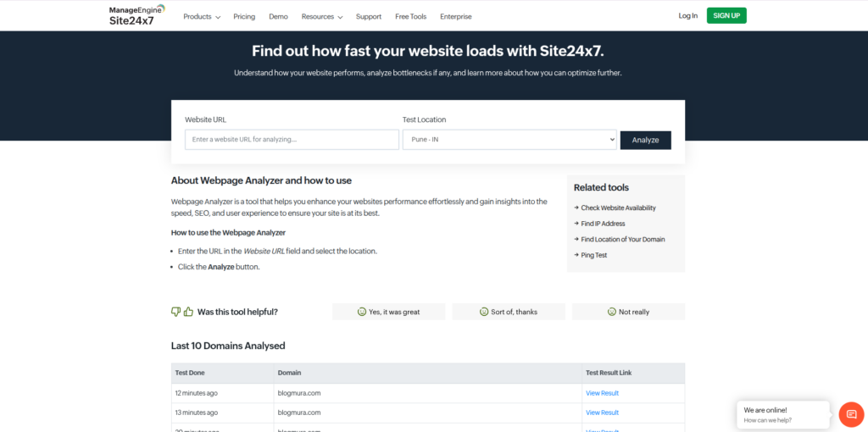Choose Yes, it was great feedback

pyautogui.click(x=388, y=312)
